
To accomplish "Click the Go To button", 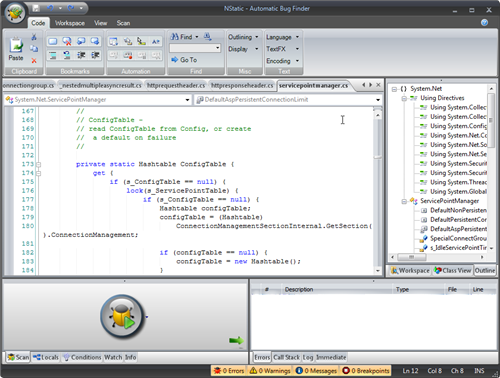I will [x=184, y=60].
